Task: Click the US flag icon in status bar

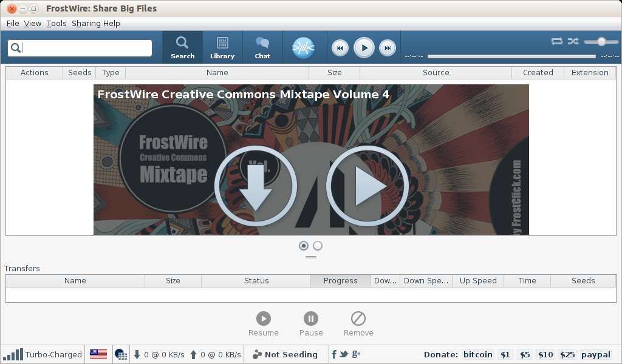Action: click(x=98, y=354)
